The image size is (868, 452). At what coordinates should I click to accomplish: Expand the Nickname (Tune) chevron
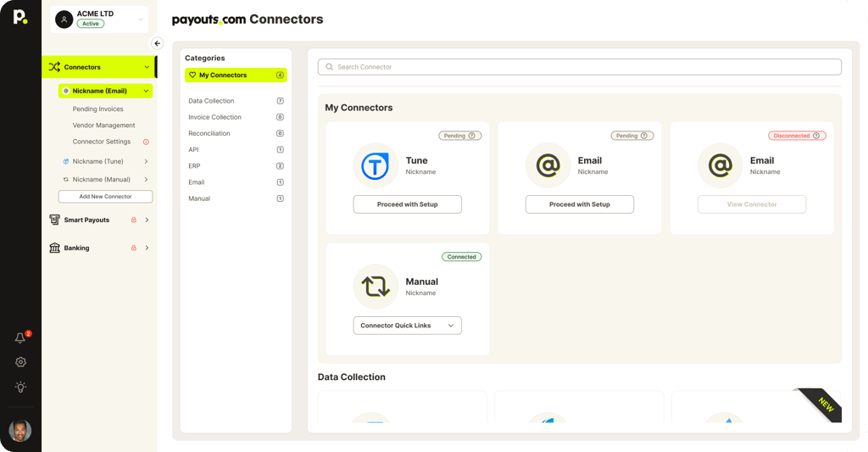tap(146, 161)
